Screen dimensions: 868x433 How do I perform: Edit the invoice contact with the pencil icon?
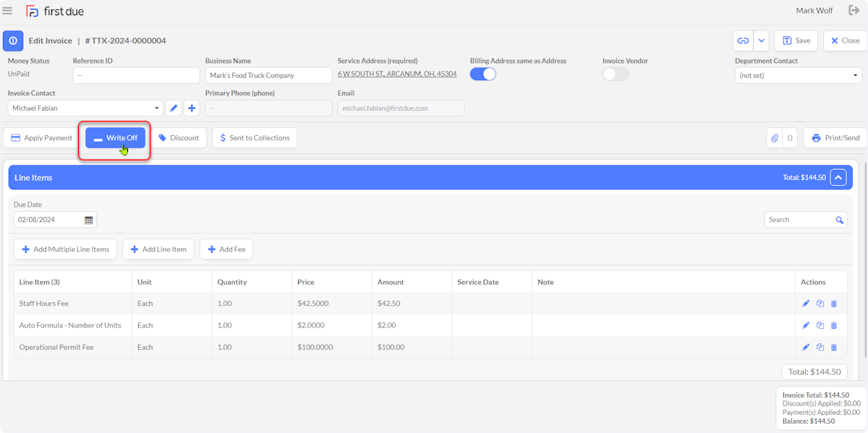pyautogui.click(x=174, y=108)
